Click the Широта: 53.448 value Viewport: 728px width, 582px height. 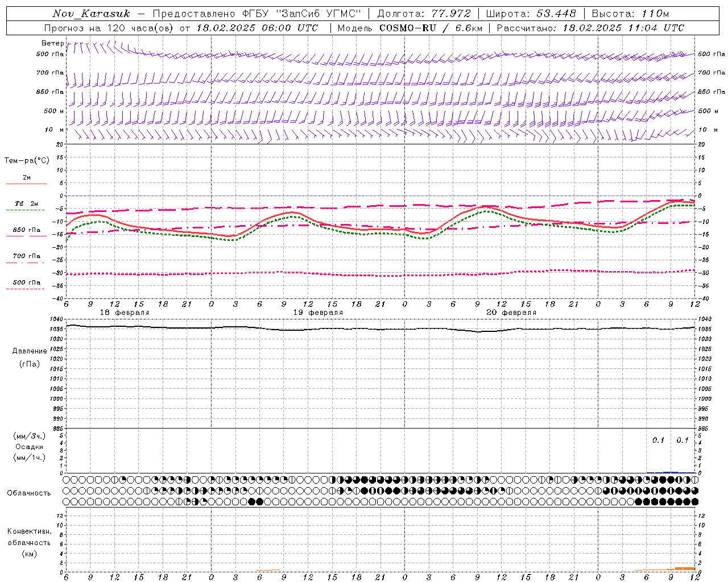531,14
